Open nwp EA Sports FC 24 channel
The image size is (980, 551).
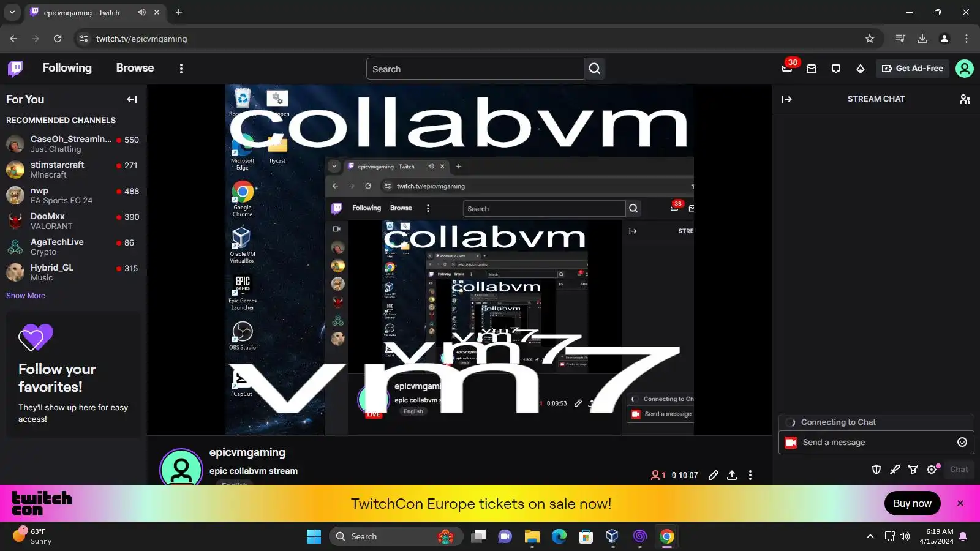[x=73, y=195]
